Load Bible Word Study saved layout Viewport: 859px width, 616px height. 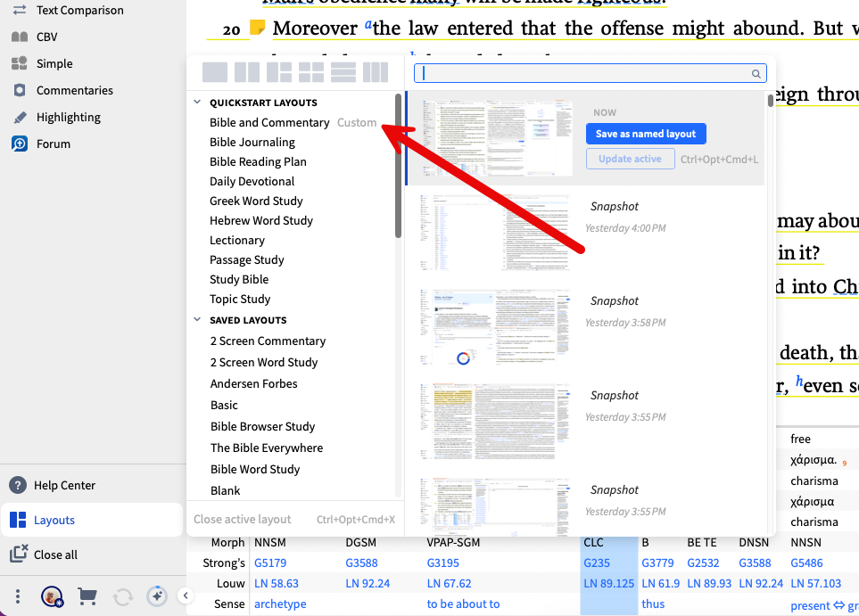[x=255, y=469]
